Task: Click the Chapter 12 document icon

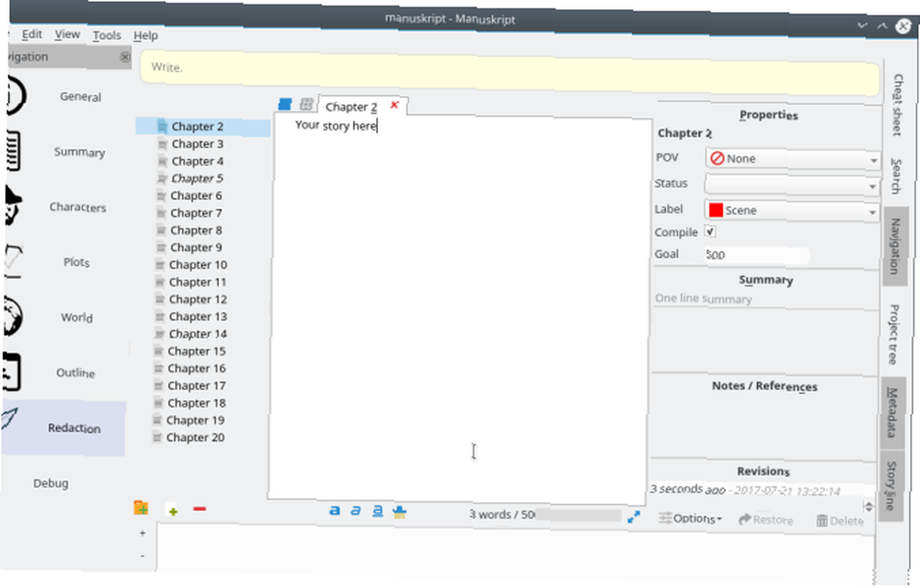Action: click(x=159, y=299)
